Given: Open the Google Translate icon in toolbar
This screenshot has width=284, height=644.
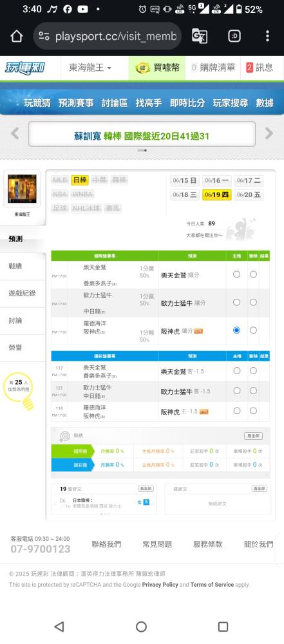Looking at the screenshot, I should pyautogui.click(x=200, y=36).
